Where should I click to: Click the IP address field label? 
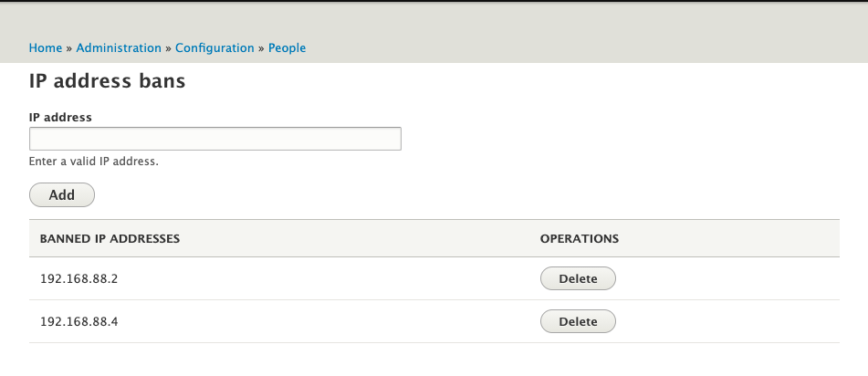click(60, 117)
